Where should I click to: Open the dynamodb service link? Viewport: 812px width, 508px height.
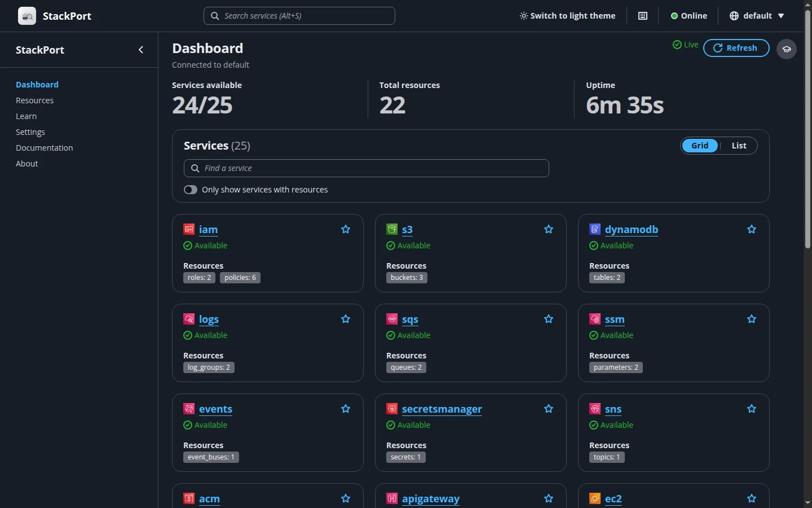point(632,230)
